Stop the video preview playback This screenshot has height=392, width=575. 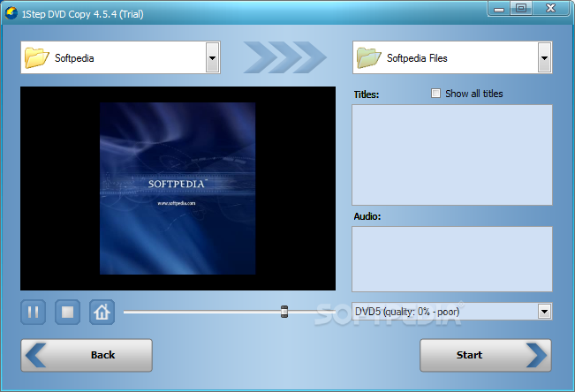pyautogui.click(x=67, y=312)
